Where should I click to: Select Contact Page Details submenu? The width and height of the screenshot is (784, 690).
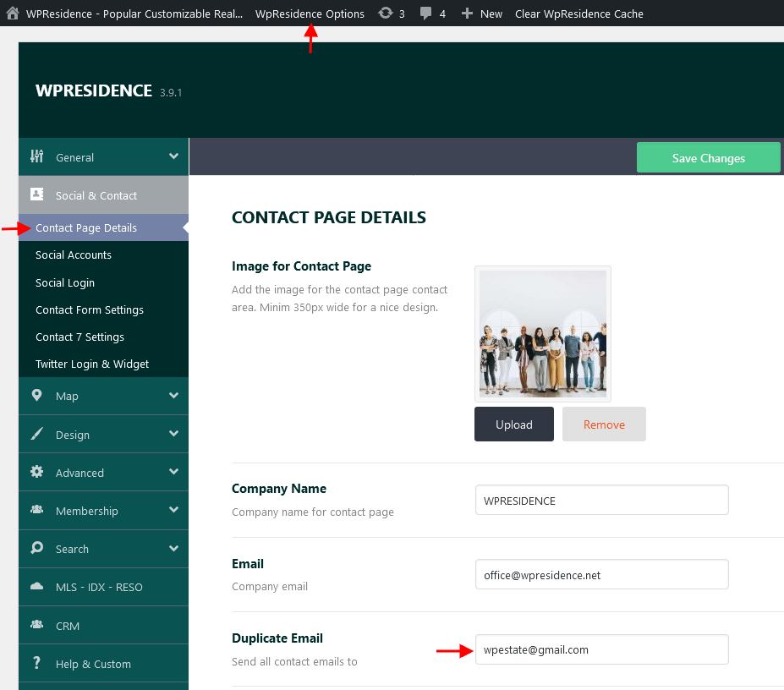[x=103, y=227]
